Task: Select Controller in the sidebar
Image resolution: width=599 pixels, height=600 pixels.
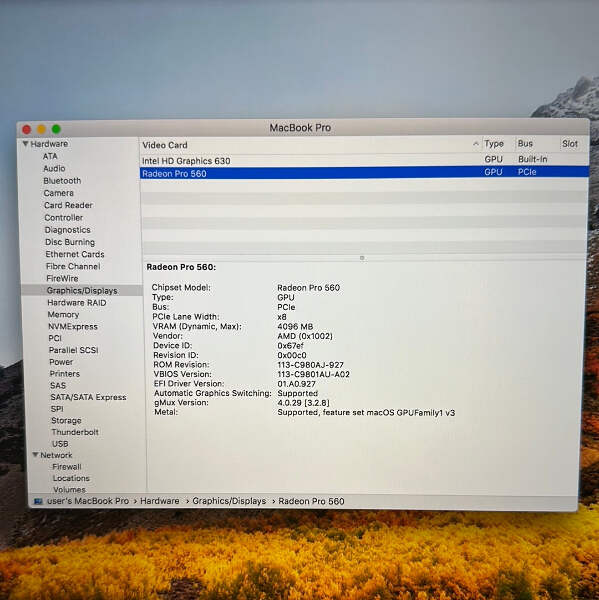Action: pos(64,217)
